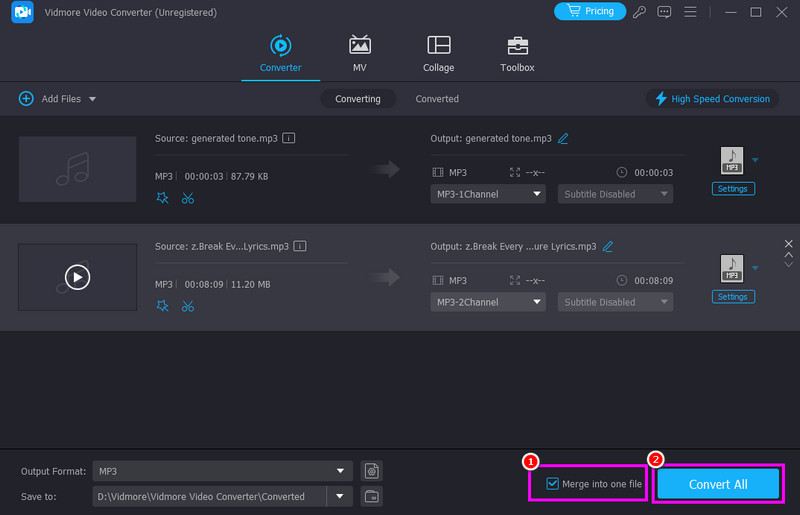Expand the Add Files dropdown arrow
The image size is (800, 515).
click(93, 99)
